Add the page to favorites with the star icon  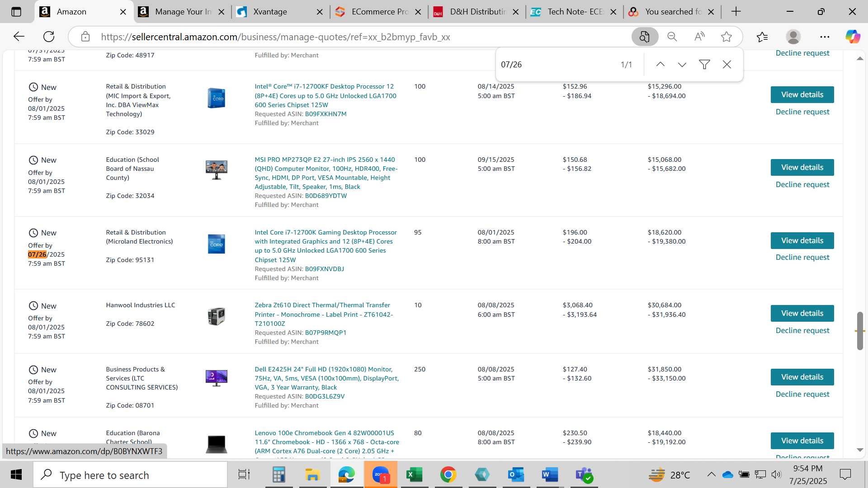726,37
